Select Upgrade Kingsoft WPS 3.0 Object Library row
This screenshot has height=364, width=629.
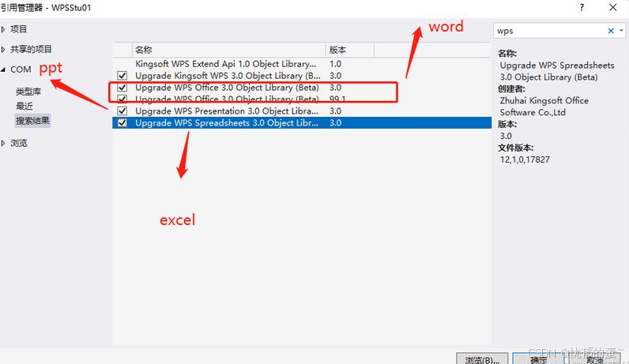(302, 75)
